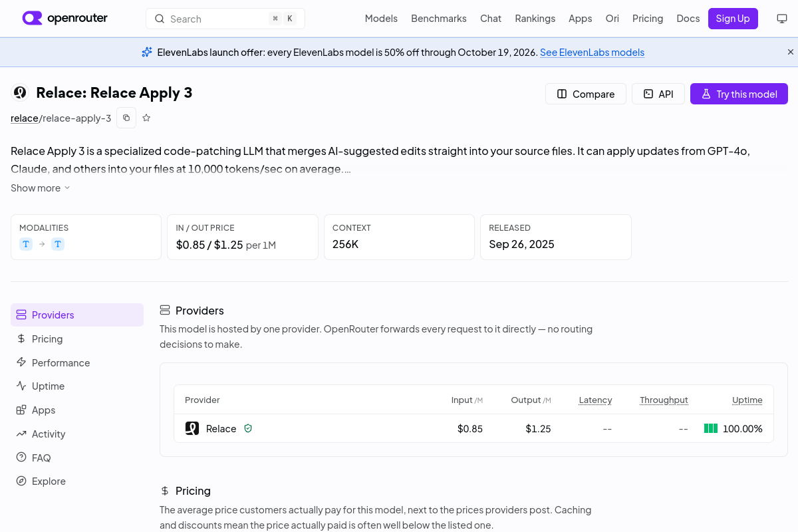The image size is (798, 532).
Task: Star the Relace Apply 3 model
Action: (146, 118)
